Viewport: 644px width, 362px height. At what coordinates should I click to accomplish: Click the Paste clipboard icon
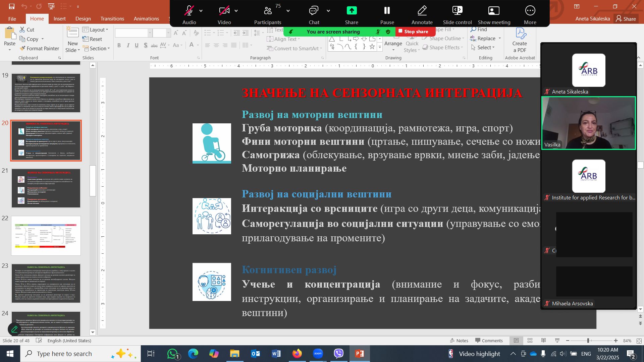(10, 33)
